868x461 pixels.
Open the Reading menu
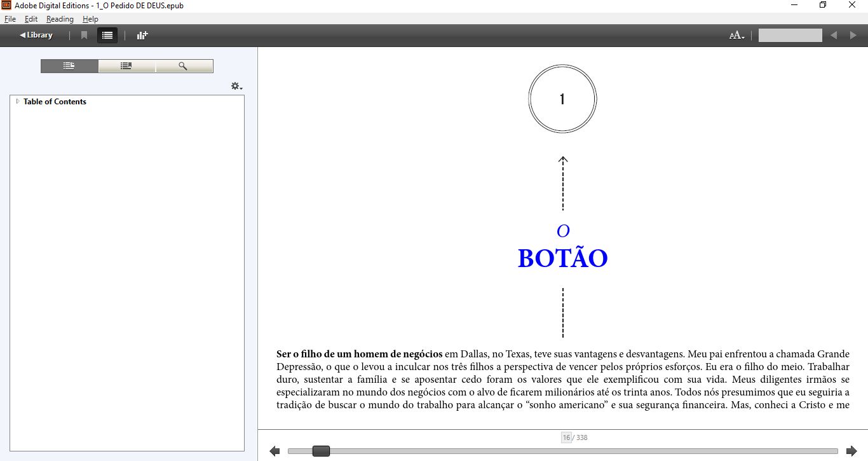pyautogui.click(x=60, y=19)
